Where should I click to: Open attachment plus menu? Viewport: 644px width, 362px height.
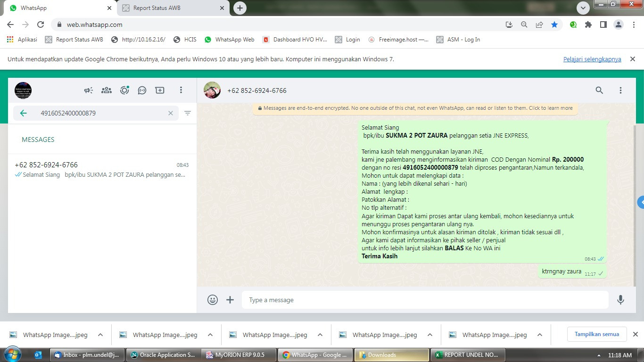pyautogui.click(x=230, y=300)
